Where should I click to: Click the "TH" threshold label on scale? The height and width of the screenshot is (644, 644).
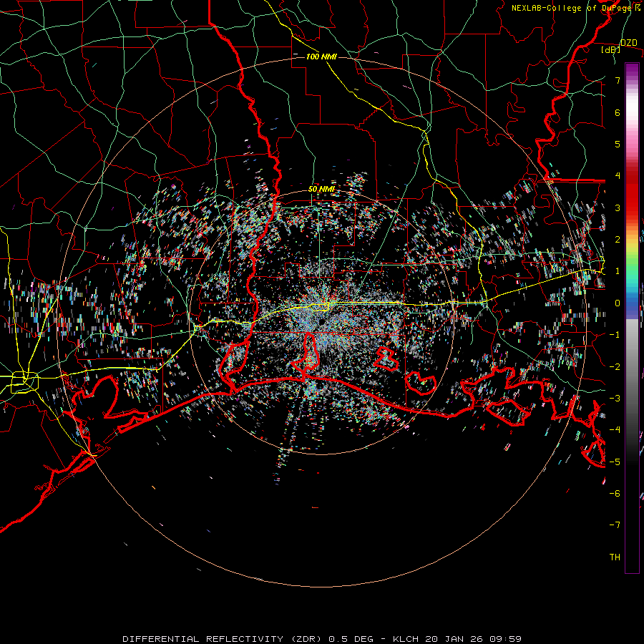point(615,557)
